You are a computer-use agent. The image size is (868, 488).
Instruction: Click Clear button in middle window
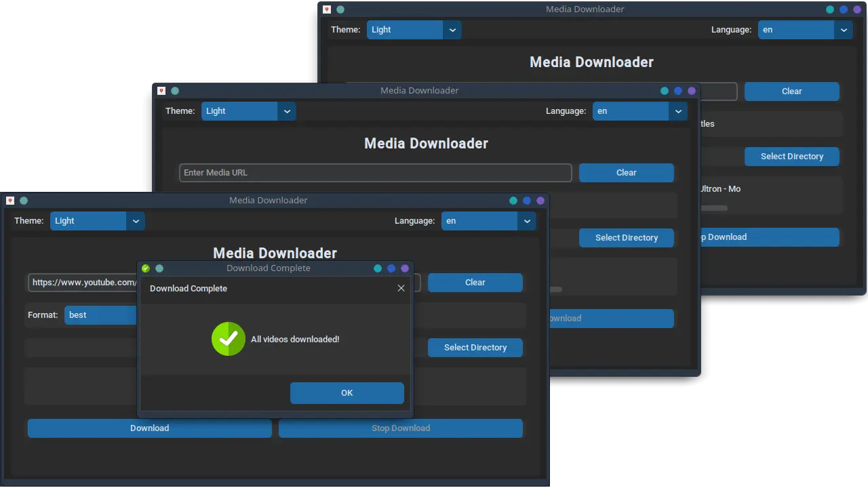[x=626, y=173]
